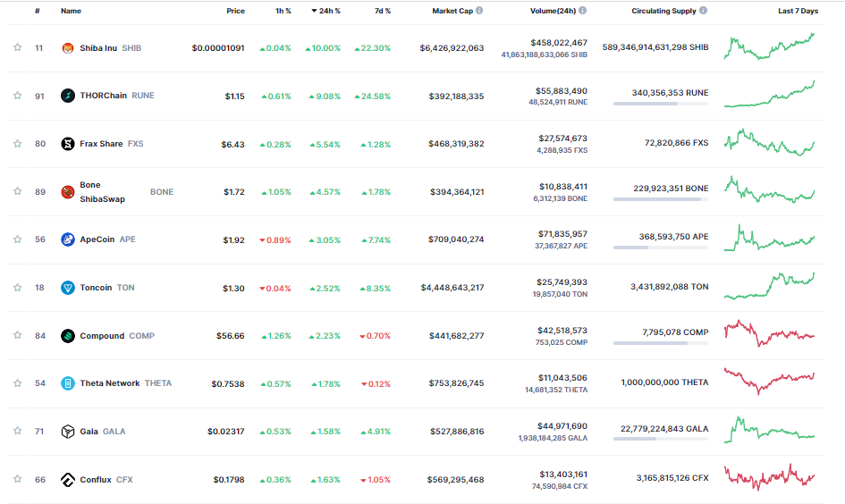Toggle watchlist star for ApeCoin
This screenshot has height=504, width=845.
[17, 239]
